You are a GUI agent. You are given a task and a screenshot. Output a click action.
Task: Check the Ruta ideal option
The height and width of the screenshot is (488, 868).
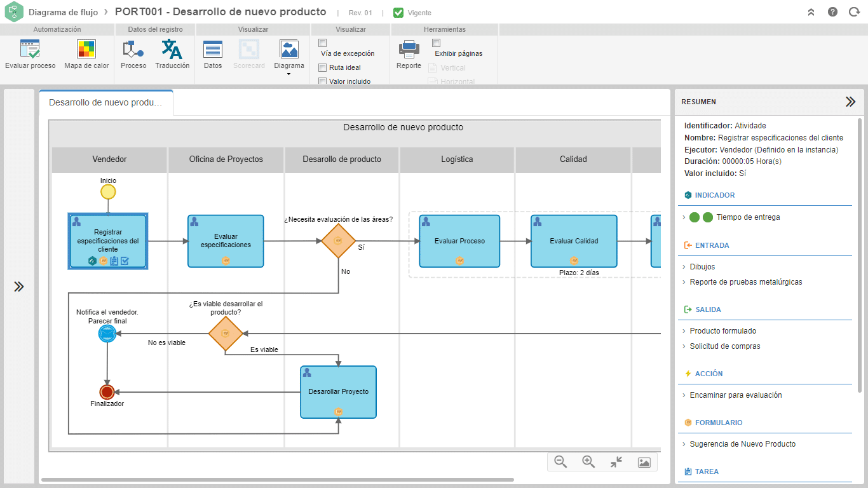point(322,67)
